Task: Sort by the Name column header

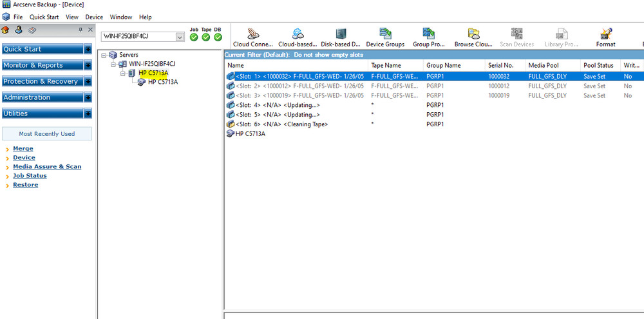Action: pyautogui.click(x=296, y=65)
